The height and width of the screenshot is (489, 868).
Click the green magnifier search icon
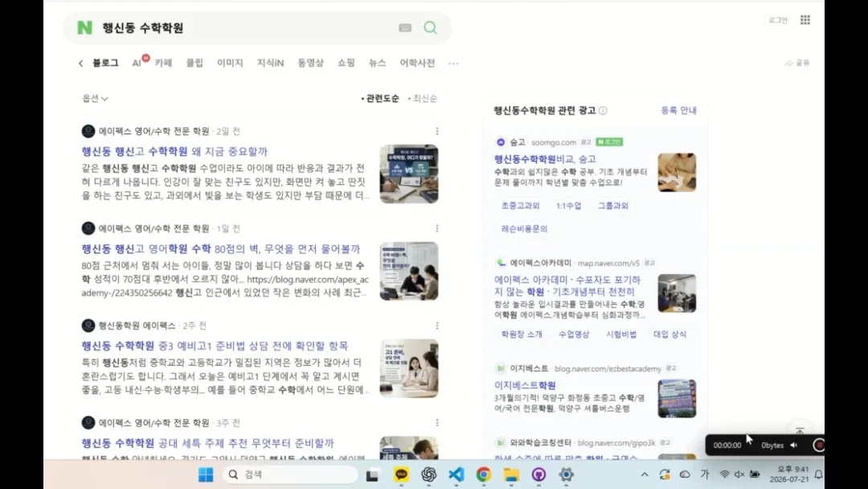click(x=430, y=27)
